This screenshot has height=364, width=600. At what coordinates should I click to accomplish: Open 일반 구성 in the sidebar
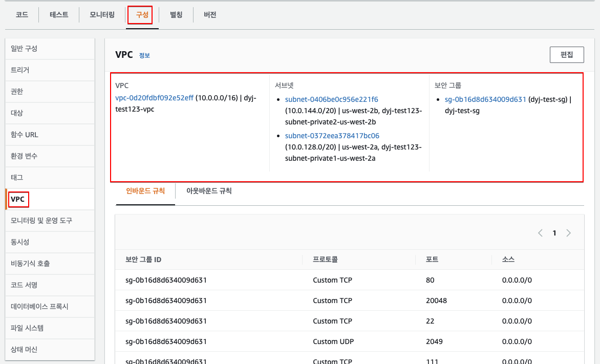coord(24,49)
